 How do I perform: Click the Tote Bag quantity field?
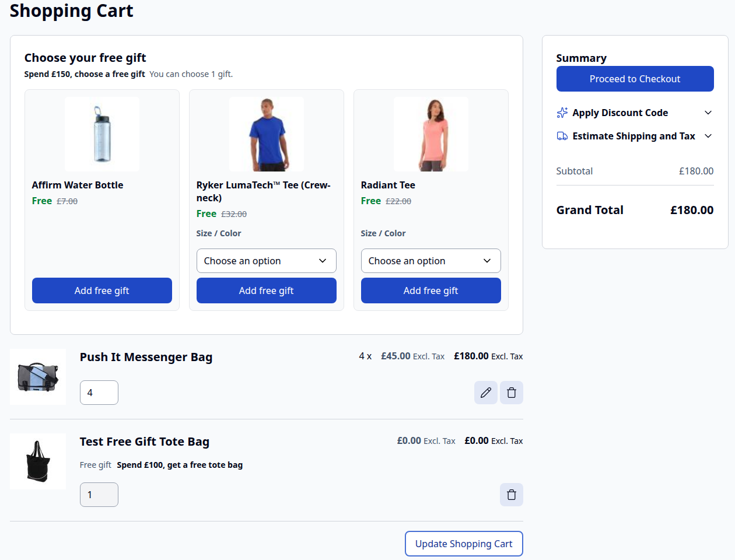pos(99,495)
